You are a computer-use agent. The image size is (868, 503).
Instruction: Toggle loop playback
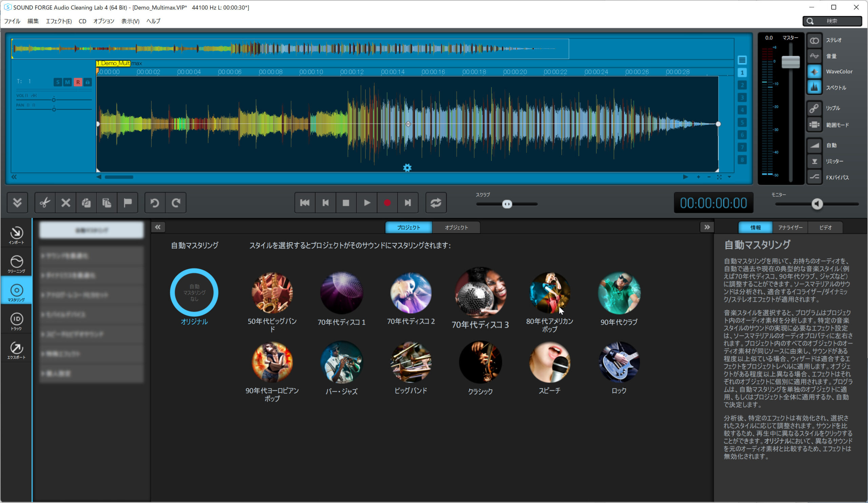pos(436,202)
